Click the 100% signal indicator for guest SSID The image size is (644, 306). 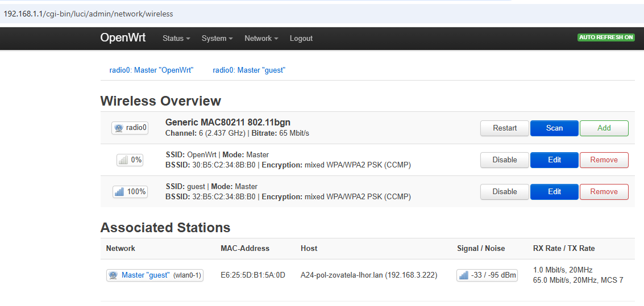[130, 191]
